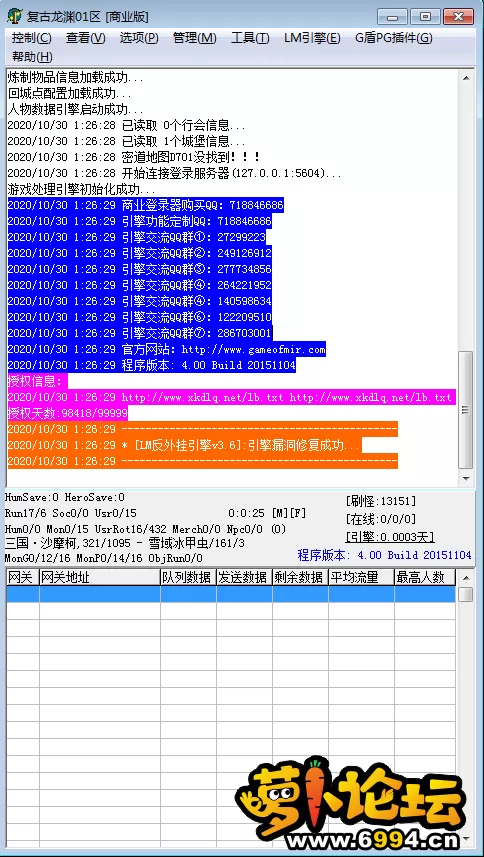Click the 已读取 0个行会信息 log line
Image resolution: width=484 pixels, height=857 pixels.
pos(127,126)
